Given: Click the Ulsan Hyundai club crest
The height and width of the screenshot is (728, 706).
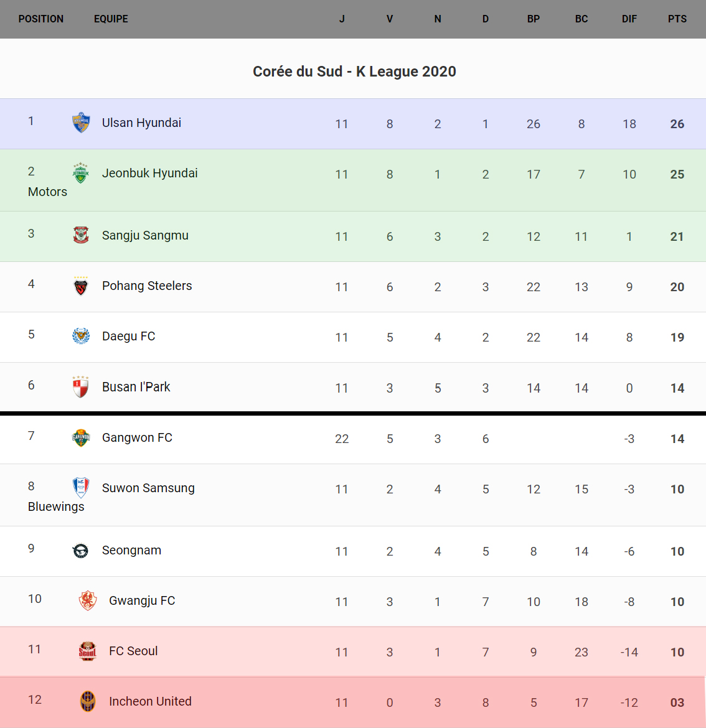Looking at the screenshot, I should [x=81, y=123].
